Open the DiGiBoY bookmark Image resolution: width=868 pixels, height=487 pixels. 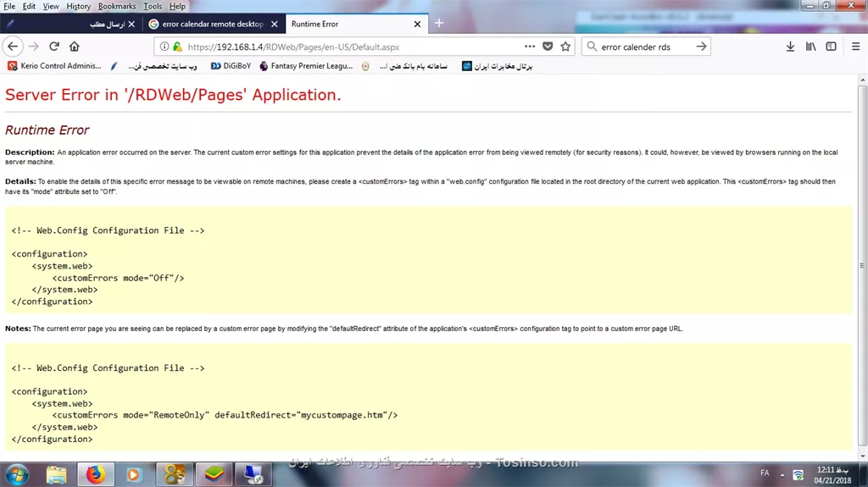pyautogui.click(x=231, y=66)
